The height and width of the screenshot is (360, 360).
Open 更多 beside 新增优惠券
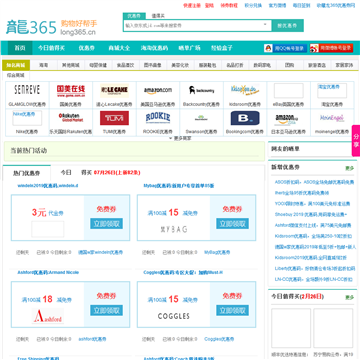pyautogui.click(x=350, y=168)
